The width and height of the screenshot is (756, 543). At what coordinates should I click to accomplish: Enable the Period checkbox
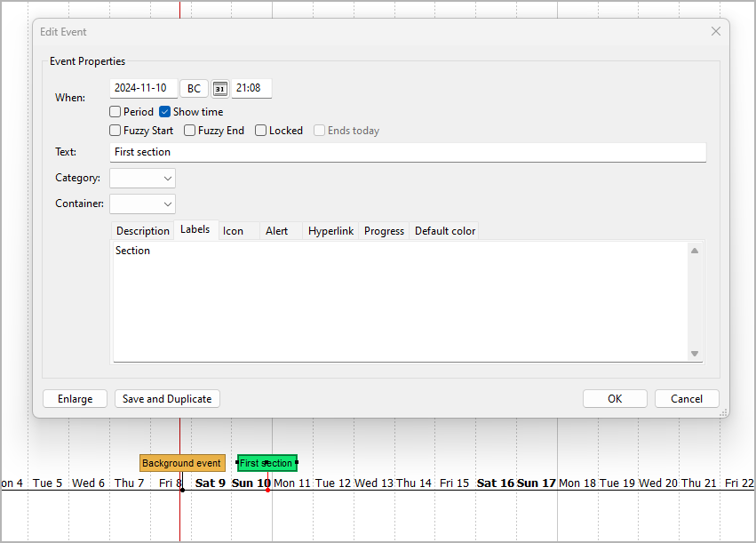coord(115,111)
